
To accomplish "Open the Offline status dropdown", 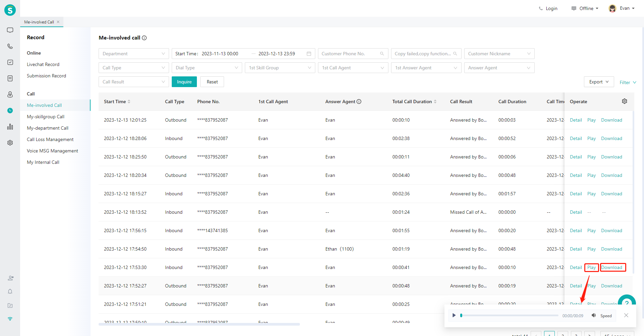I will tap(585, 8).
